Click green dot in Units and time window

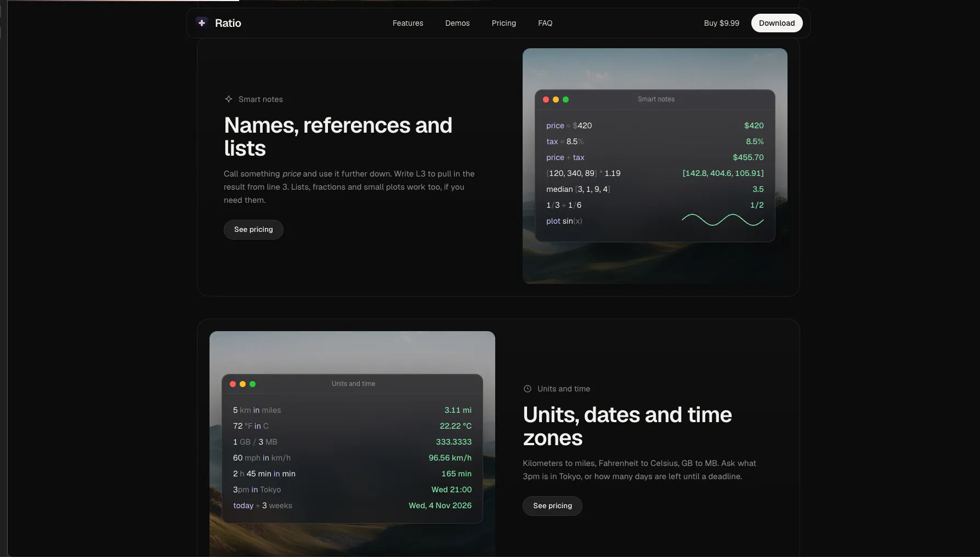252,384
